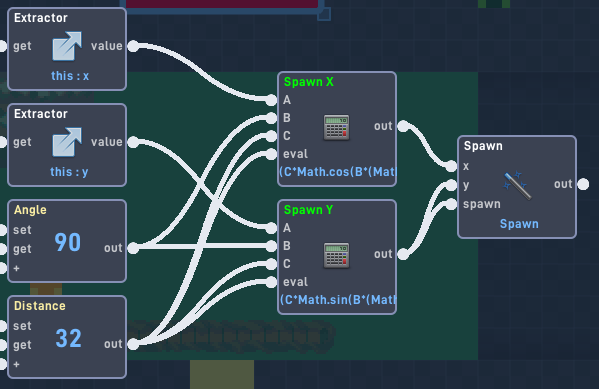
Task: Click input port A on Spawn X
Action: click(271, 100)
